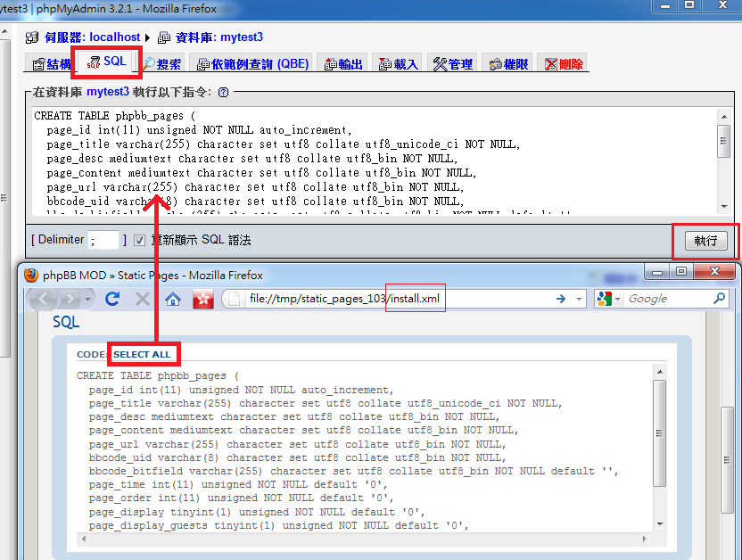Viewport: 742px width, 560px height.
Task: Open the 搜索 (Search) tab
Action: click(x=161, y=64)
